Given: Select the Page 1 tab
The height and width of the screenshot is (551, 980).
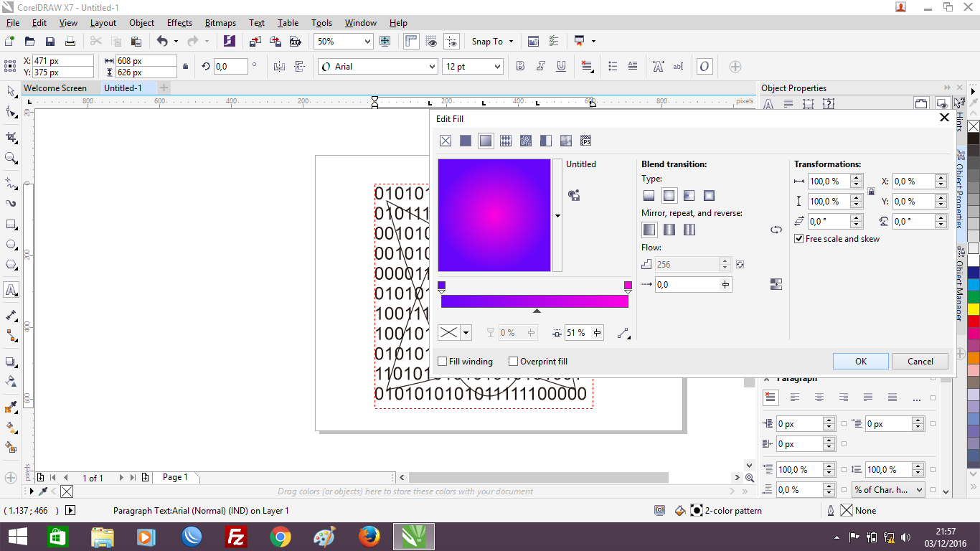Looking at the screenshot, I should pyautogui.click(x=175, y=477).
